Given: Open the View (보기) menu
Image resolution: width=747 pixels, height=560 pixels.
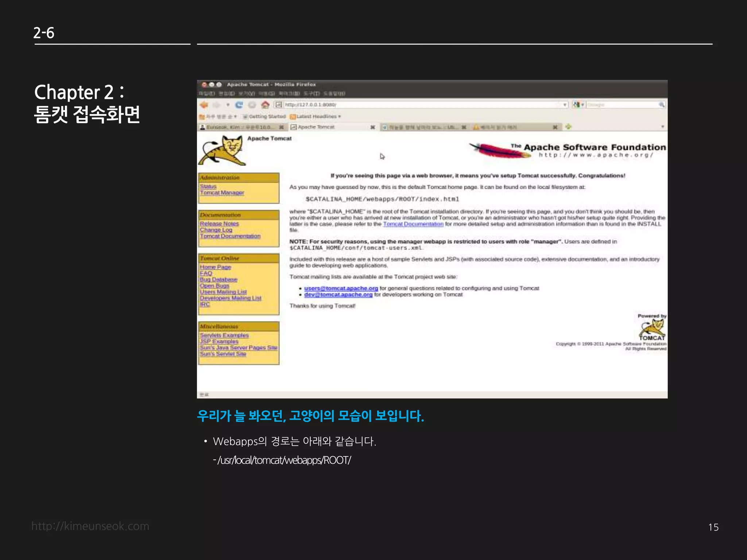Looking at the screenshot, I should click(x=247, y=94).
